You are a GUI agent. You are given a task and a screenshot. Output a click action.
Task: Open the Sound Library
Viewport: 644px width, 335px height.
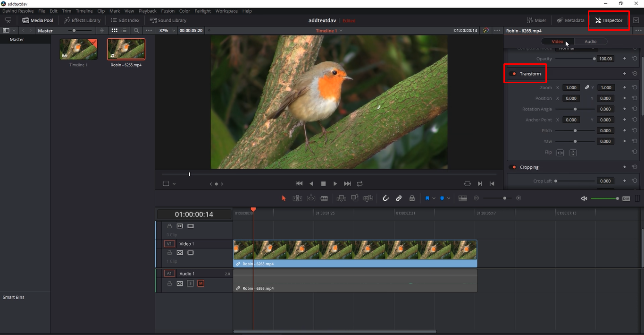pyautogui.click(x=168, y=20)
